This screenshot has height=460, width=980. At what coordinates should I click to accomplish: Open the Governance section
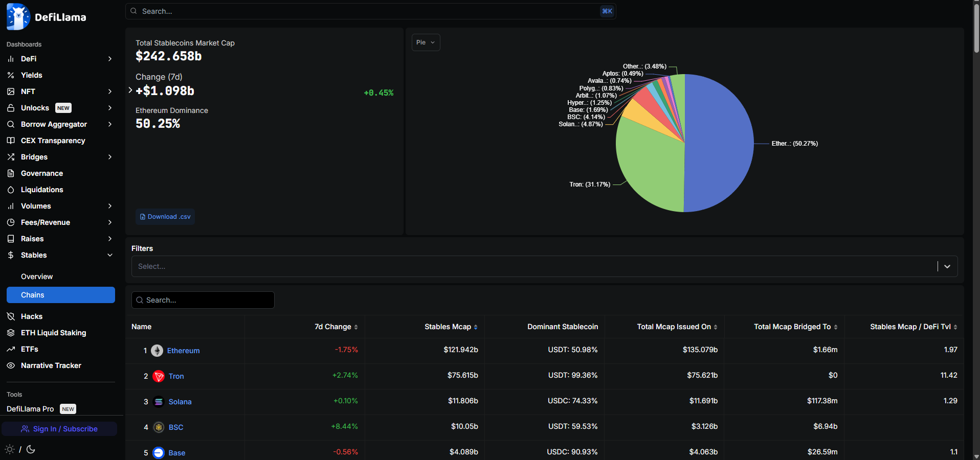coord(42,173)
